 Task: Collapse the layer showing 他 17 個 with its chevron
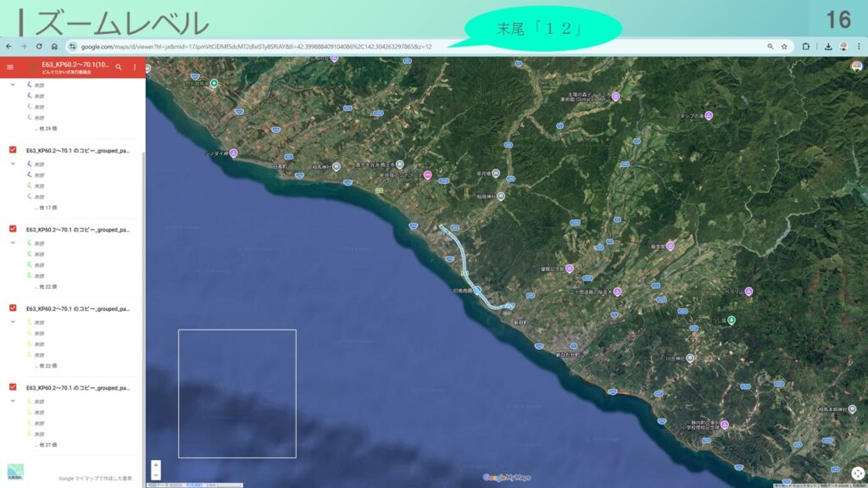pos(13,164)
